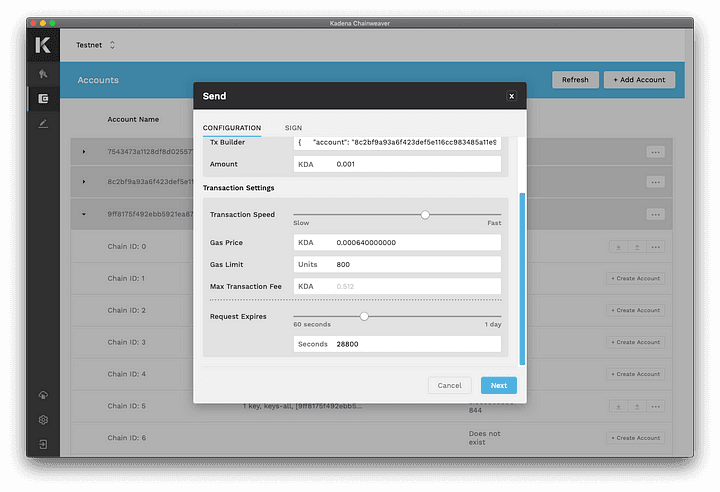
Task: Select the Chain ID: 6 row label
Action: click(x=127, y=438)
